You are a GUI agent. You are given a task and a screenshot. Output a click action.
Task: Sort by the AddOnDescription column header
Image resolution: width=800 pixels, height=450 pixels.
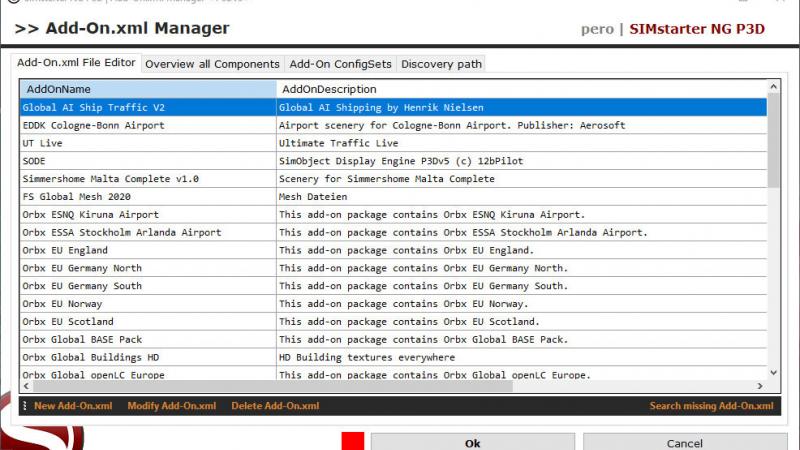click(521, 89)
